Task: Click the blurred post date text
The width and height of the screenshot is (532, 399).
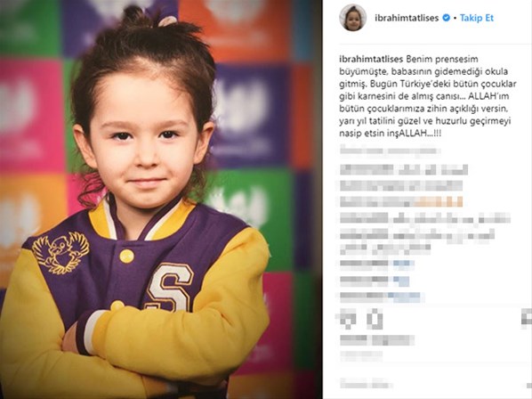Action: 361,355
